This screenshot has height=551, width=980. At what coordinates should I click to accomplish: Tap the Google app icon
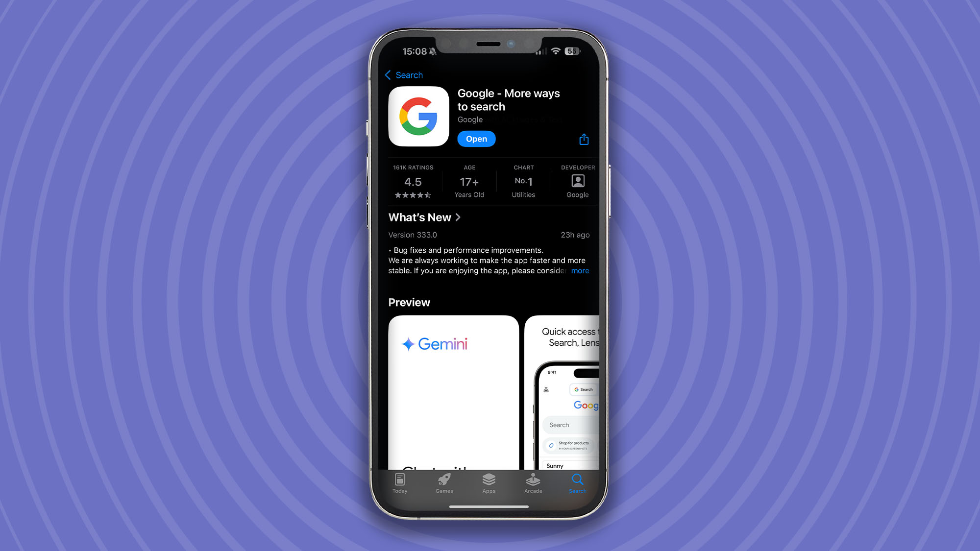418,115
